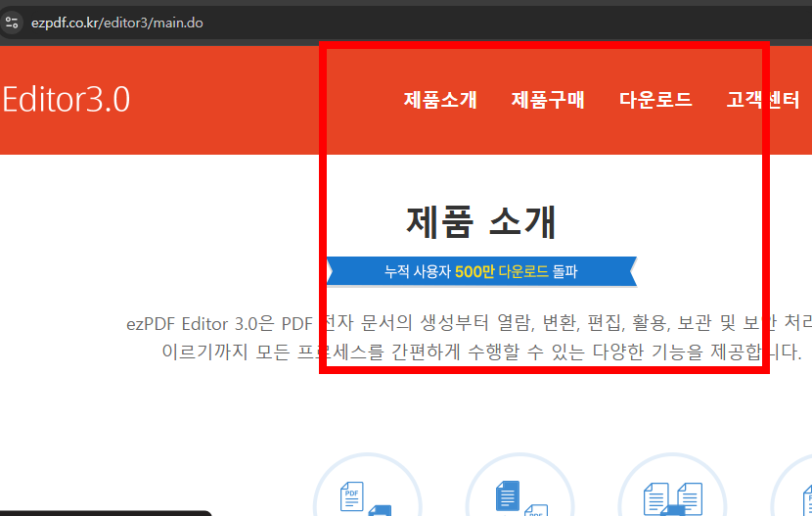Viewport: 812px width, 516px height.
Task: Open the 다운로드 menu item
Action: [x=655, y=100]
